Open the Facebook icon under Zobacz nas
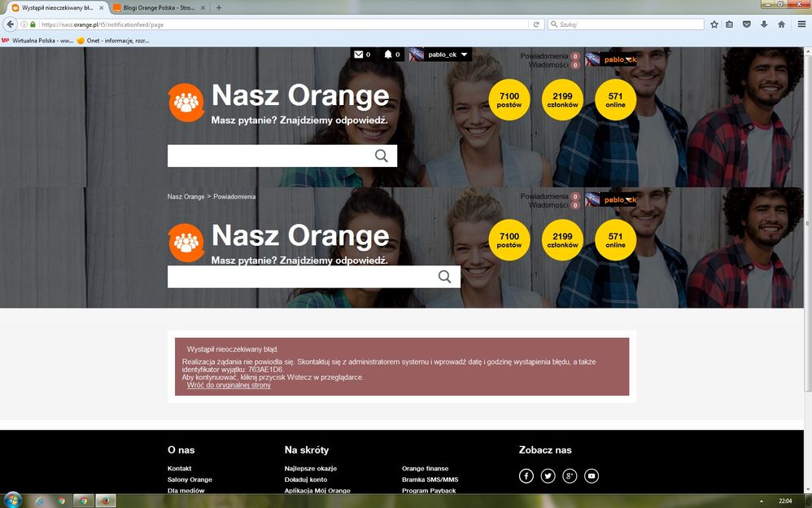This screenshot has height=508, width=812. tap(526, 475)
